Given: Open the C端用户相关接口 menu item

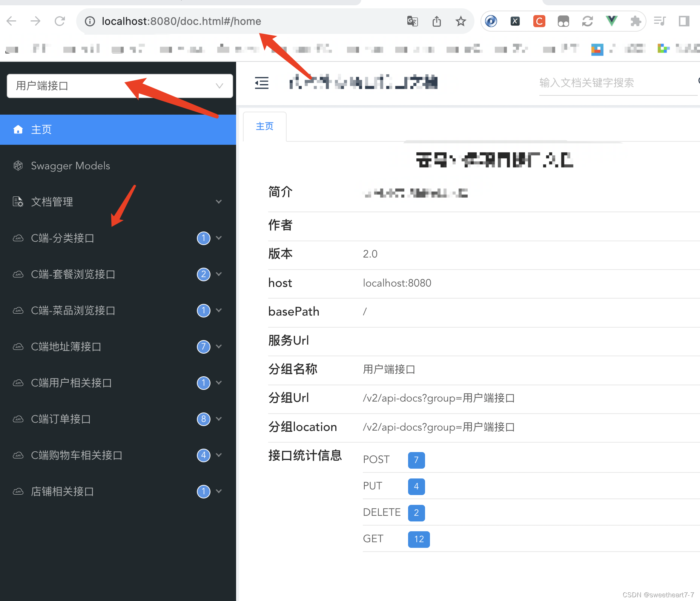Looking at the screenshot, I should [x=118, y=383].
